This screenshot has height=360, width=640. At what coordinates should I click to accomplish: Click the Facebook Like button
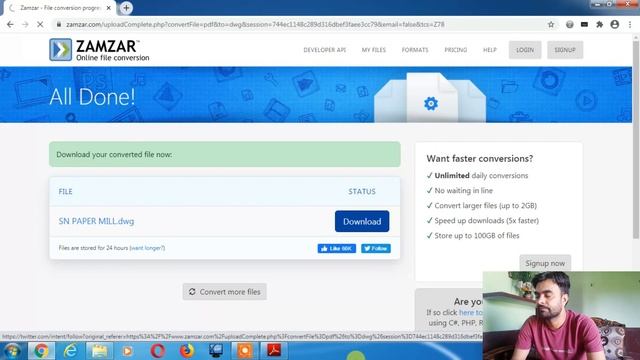337,248
